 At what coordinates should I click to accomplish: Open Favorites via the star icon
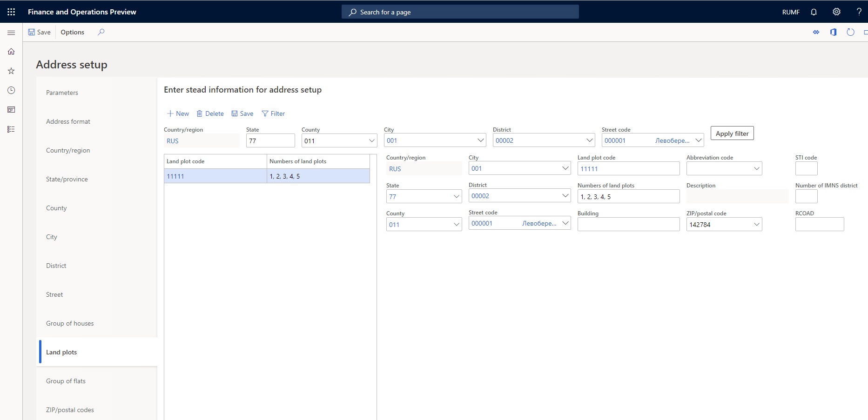[x=11, y=71]
